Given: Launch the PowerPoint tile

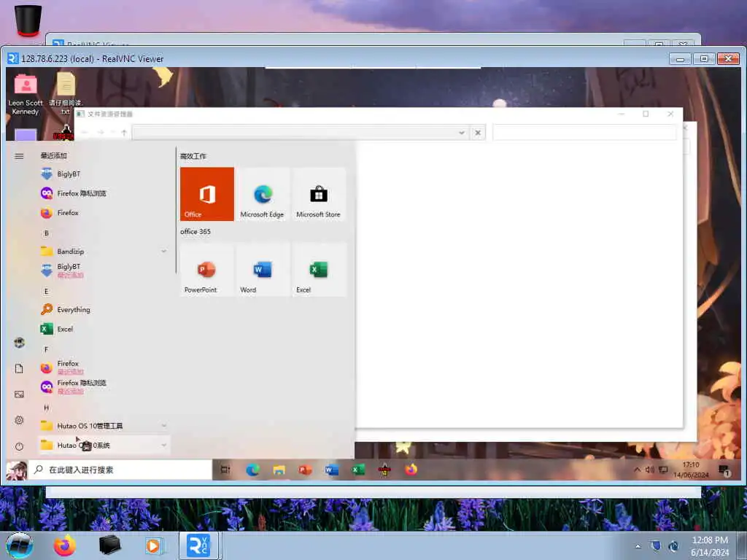Looking at the screenshot, I should coord(206,270).
